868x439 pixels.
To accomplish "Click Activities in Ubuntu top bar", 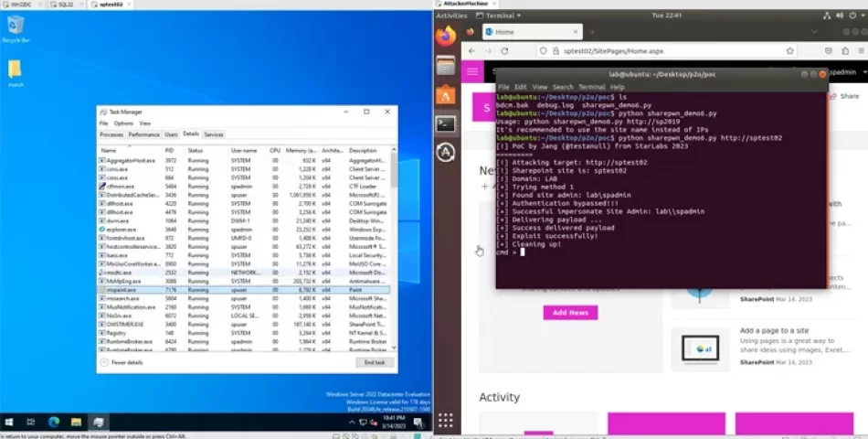I will 451,16.
